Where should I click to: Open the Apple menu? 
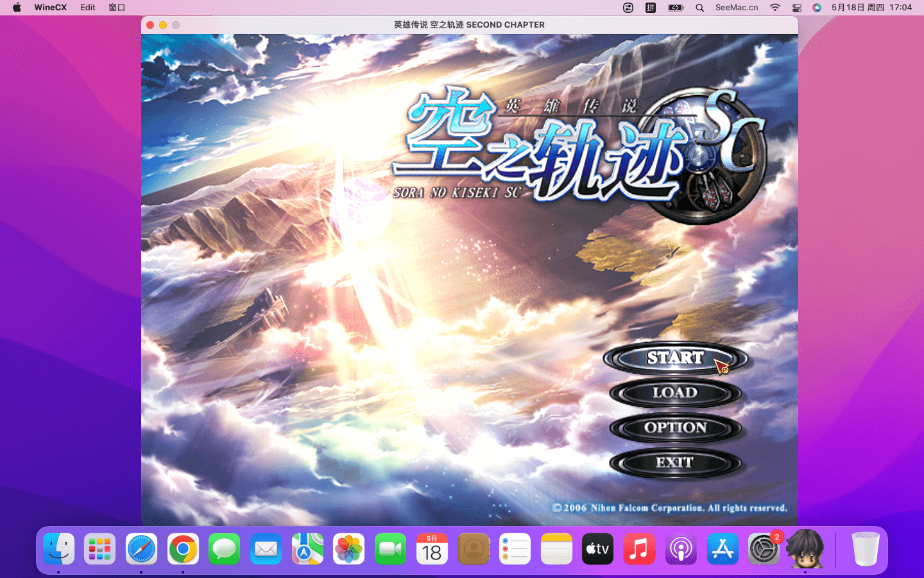pyautogui.click(x=17, y=8)
